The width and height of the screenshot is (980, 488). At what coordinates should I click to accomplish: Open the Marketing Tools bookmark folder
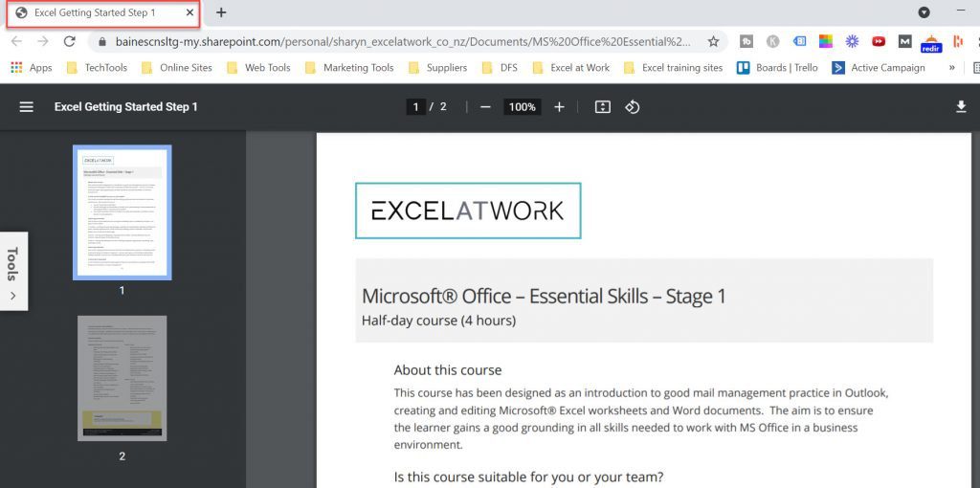[349, 68]
